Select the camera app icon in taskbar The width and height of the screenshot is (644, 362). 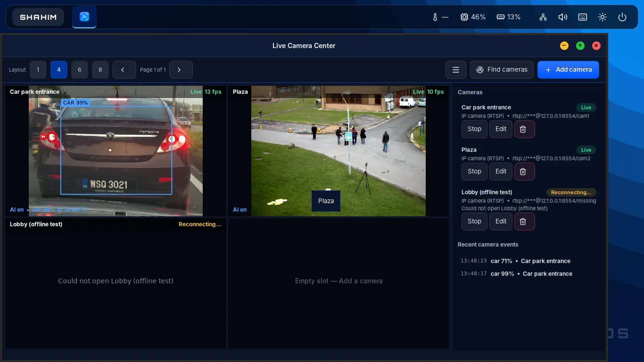click(x=84, y=17)
